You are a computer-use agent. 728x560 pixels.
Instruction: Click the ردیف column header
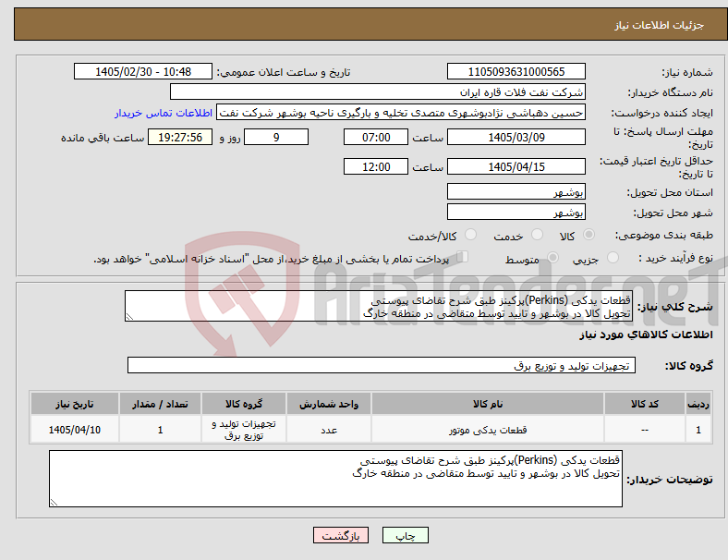[698, 404]
